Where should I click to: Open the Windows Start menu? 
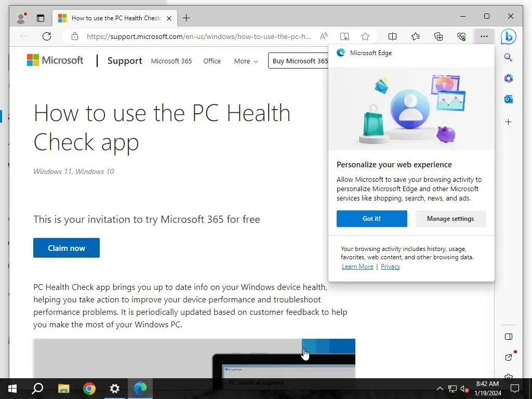[12, 389]
